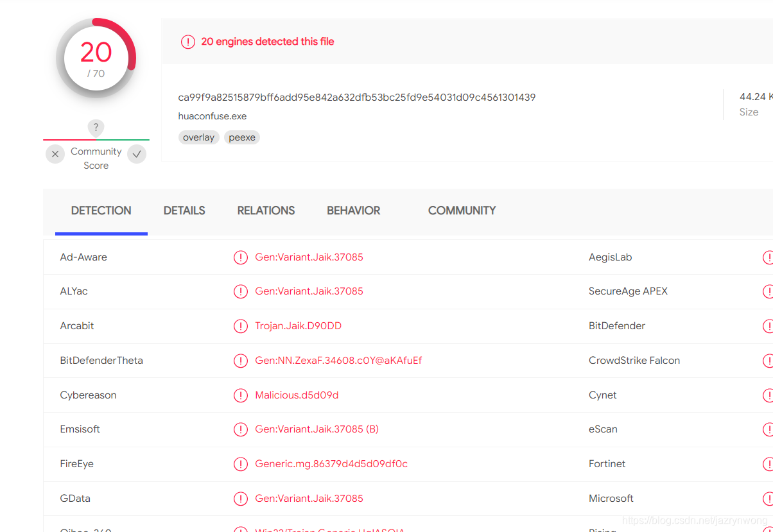773x532 pixels.
Task: Click the alert icon in FireEye row
Action: (x=241, y=464)
